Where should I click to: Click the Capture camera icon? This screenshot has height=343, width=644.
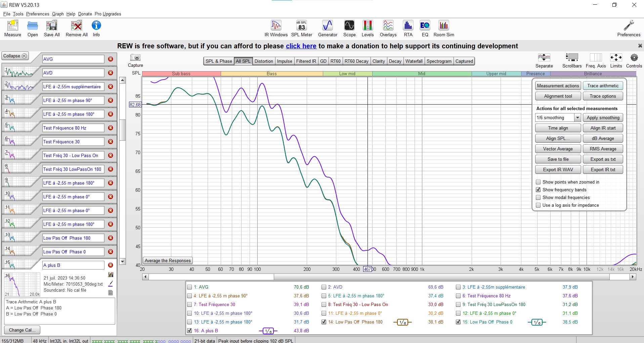pyautogui.click(x=135, y=58)
